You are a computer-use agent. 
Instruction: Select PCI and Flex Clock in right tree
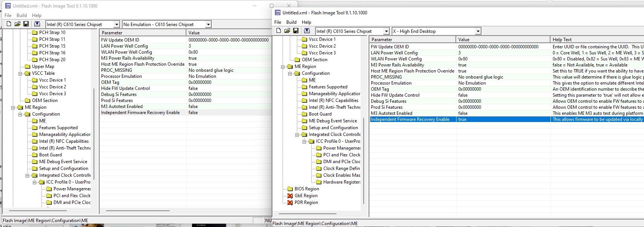(342, 155)
